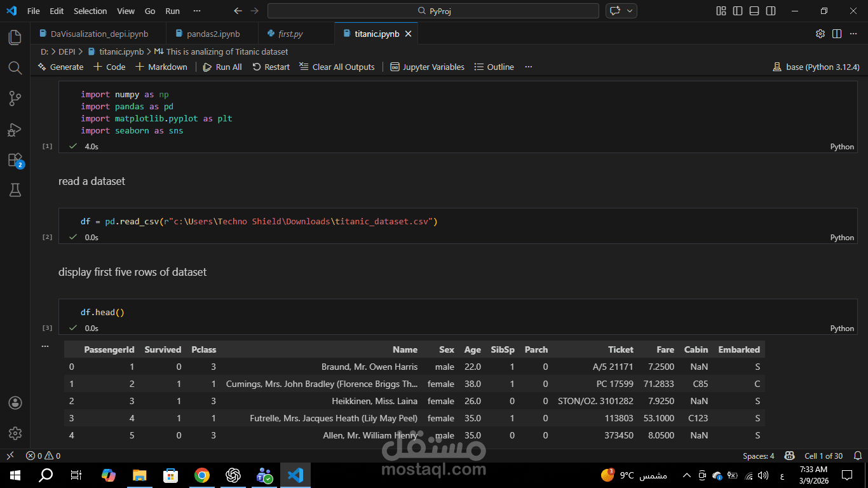The image size is (868, 488).
Task: Open the Go menu
Action: pos(150,11)
